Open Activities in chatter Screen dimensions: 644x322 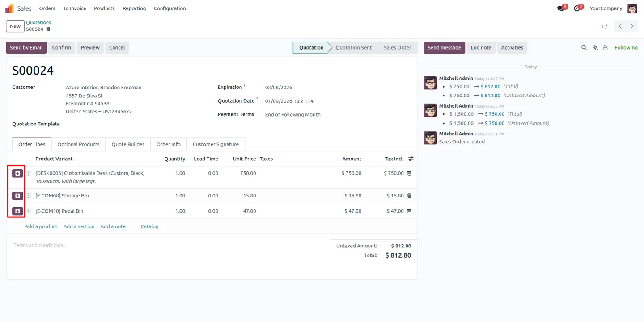[512, 48]
